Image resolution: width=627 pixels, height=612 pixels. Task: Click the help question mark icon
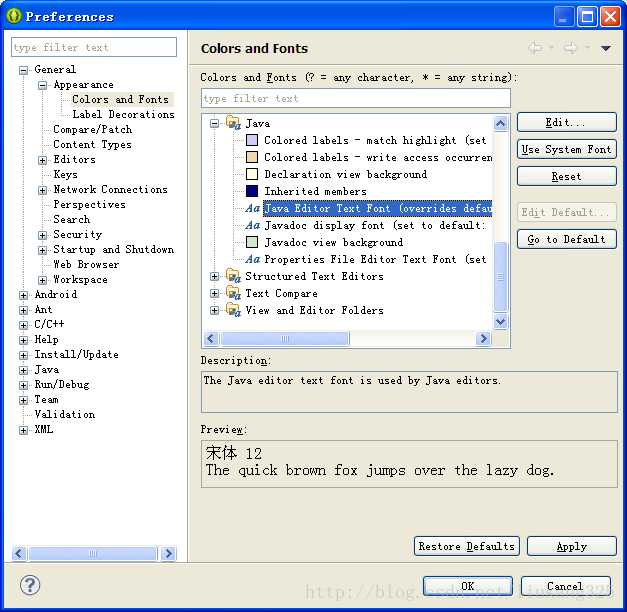coord(30,585)
